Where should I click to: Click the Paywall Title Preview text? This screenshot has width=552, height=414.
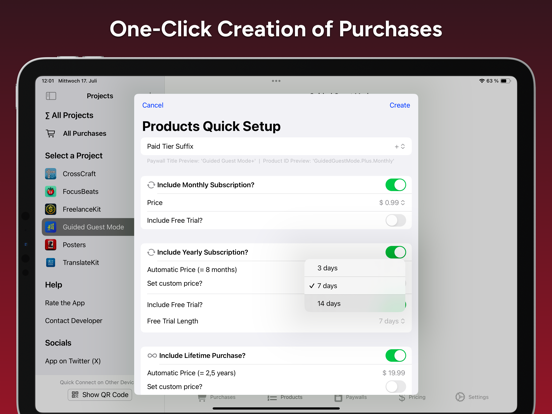click(201, 161)
